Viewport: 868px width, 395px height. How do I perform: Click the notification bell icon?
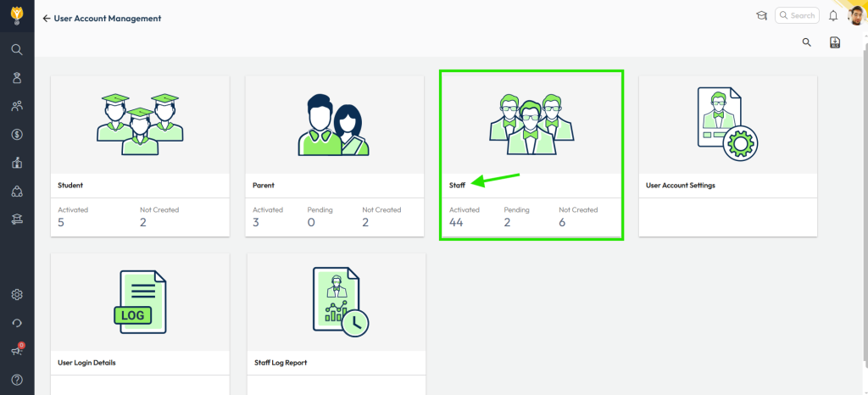833,16
